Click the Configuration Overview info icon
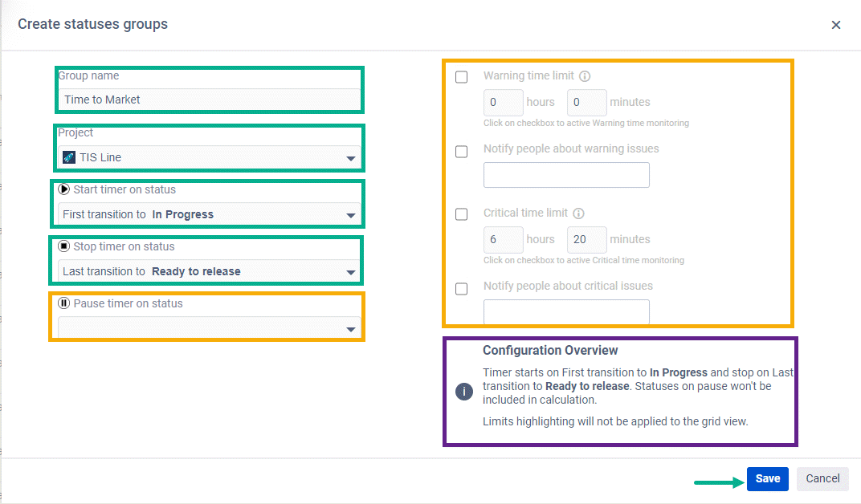This screenshot has height=504, width=861. click(x=464, y=392)
